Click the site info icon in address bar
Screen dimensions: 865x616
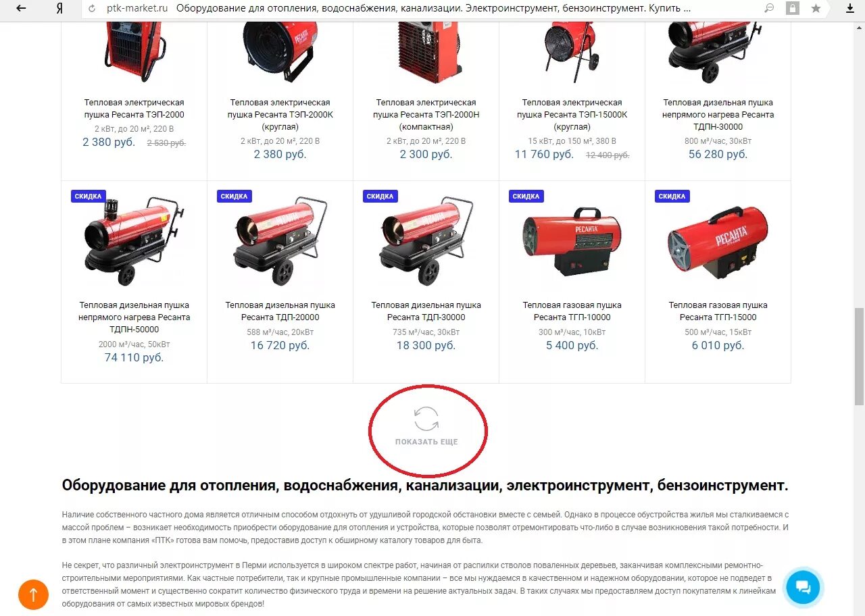click(x=93, y=9)
